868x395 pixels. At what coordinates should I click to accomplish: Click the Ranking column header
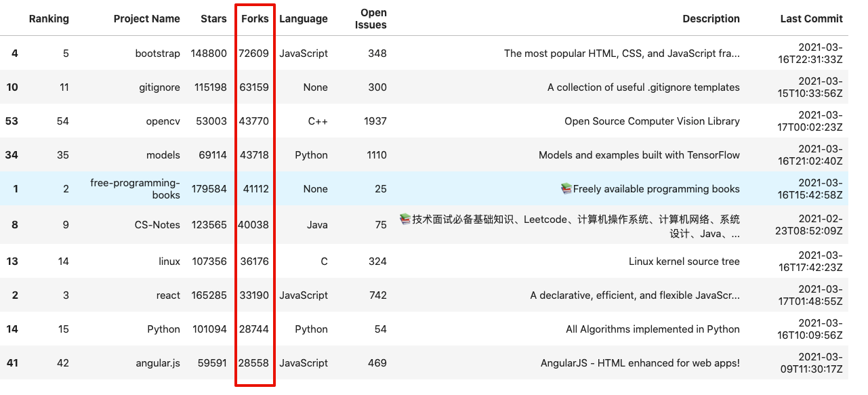pos(49,19)
